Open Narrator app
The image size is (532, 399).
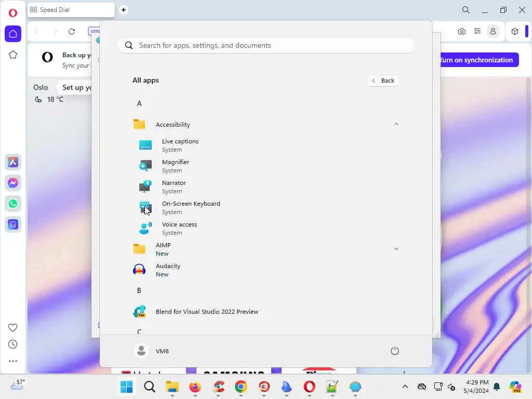264,187
